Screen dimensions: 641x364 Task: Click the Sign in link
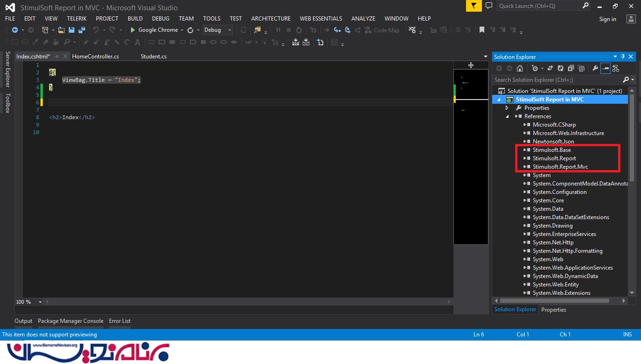(x=607, y=19)
